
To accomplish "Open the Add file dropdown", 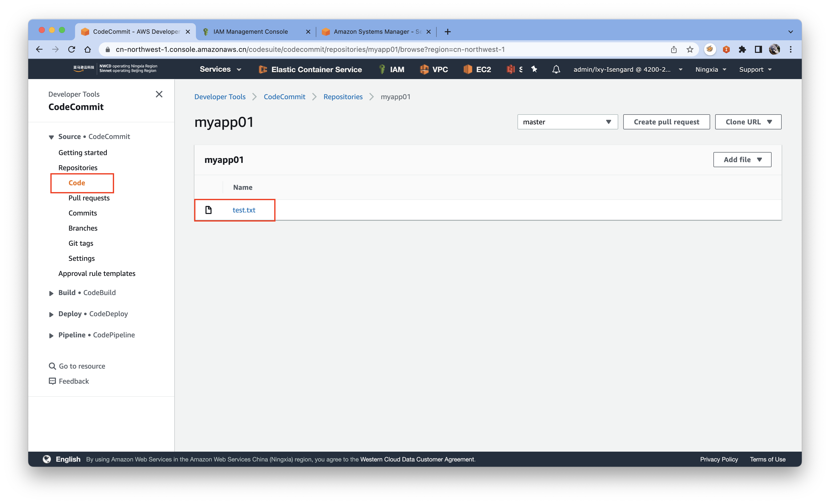I will (742, 160).
